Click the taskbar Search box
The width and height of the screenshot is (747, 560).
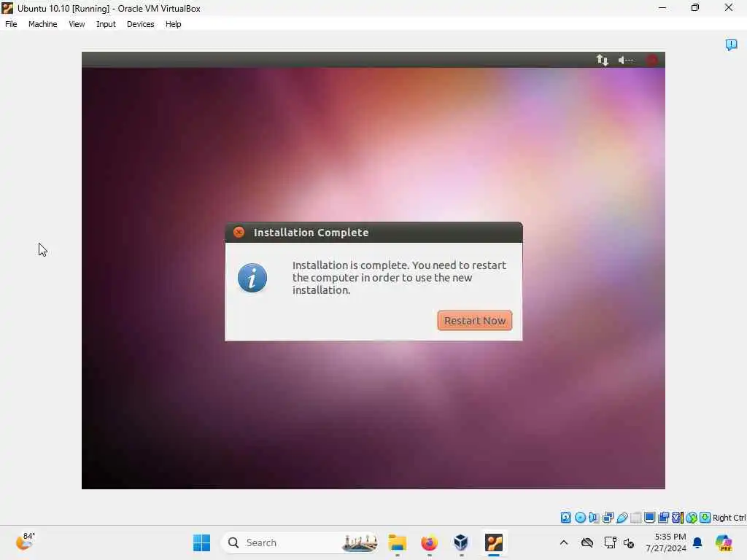coord(300,542)
